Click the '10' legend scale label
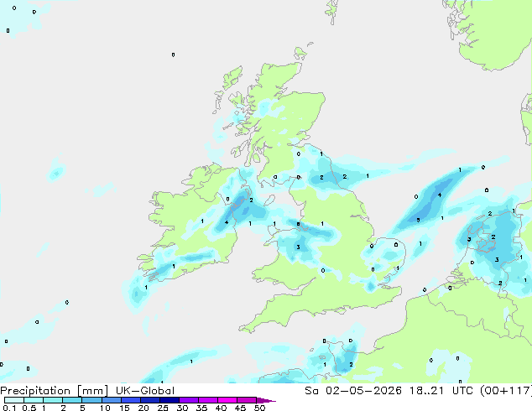 tap(105, 408)
